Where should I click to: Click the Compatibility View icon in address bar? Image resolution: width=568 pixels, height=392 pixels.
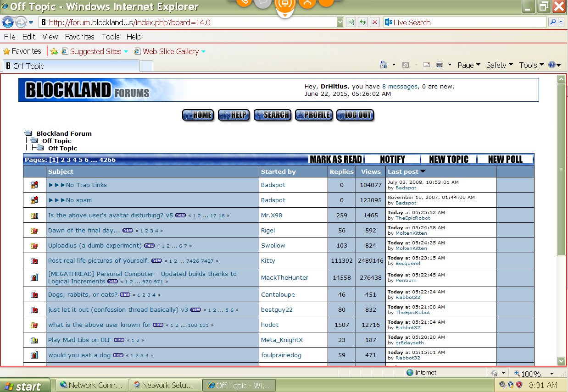tap(351, 22)
